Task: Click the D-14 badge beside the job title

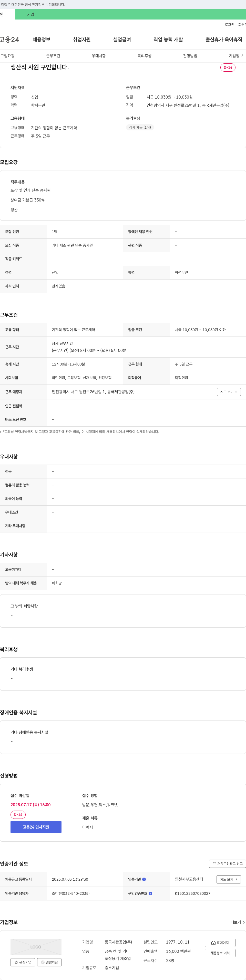Action: 228,67
